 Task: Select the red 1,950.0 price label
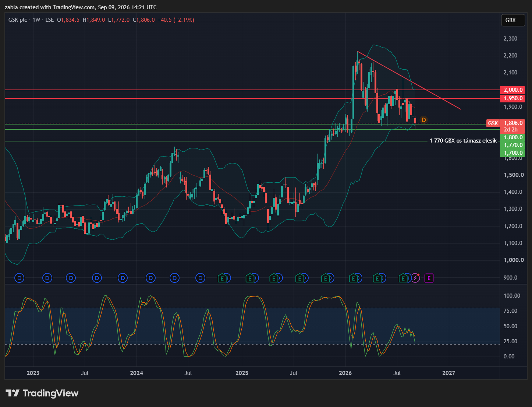click(x=513, y=98)
